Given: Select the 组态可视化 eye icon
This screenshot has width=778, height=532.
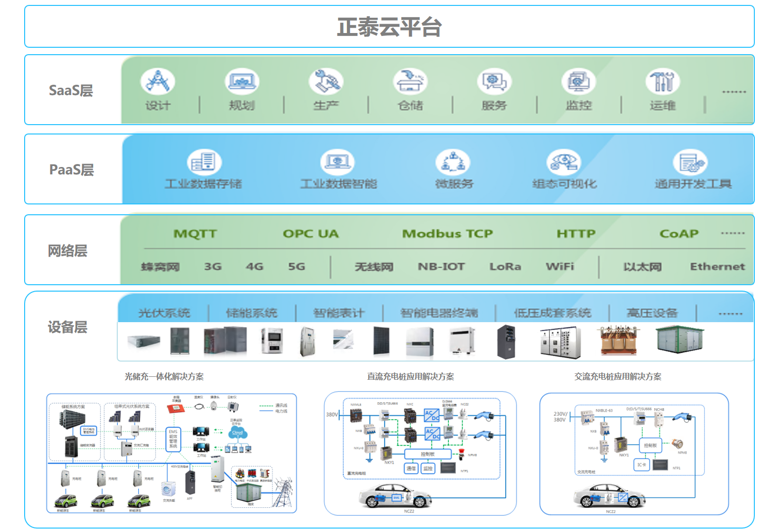Looking at the screenshot, I should coord(564,162).
